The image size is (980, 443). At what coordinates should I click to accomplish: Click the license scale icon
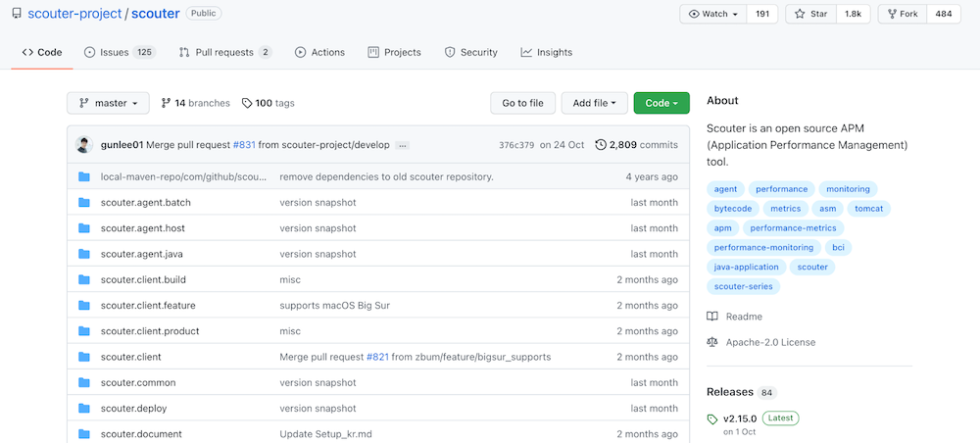pyautogui.click(x=712, y=342)
